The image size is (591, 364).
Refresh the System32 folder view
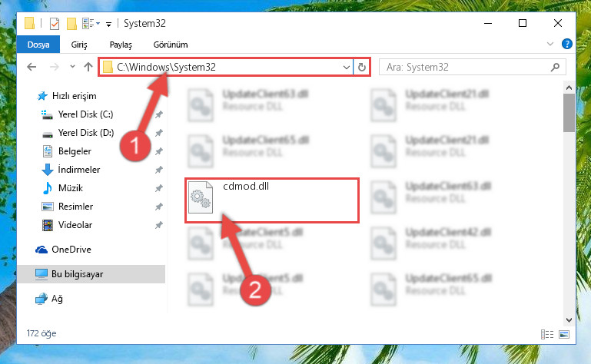pyautogui.click(x=362, y=67)
